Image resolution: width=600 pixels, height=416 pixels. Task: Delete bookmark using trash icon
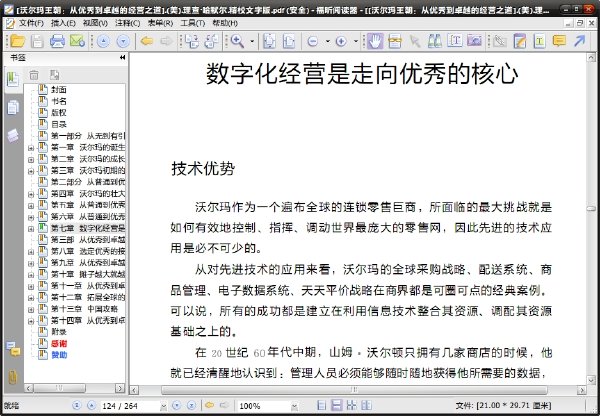click(34, 75)
